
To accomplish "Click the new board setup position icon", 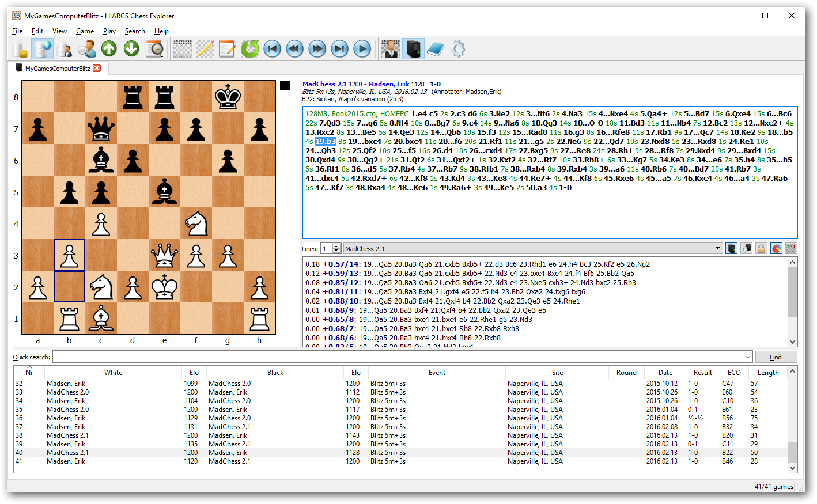I will pos(183,49).
